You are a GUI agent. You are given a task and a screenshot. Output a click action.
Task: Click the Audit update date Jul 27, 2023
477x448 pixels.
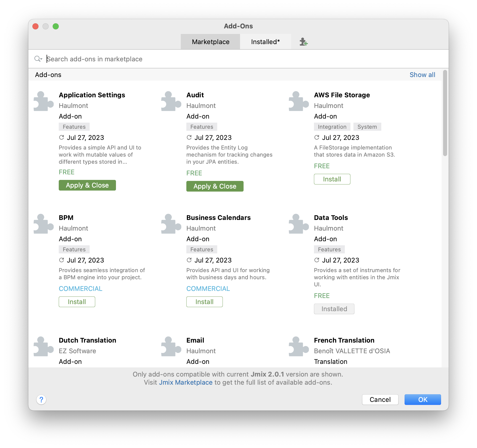point(213,138)
